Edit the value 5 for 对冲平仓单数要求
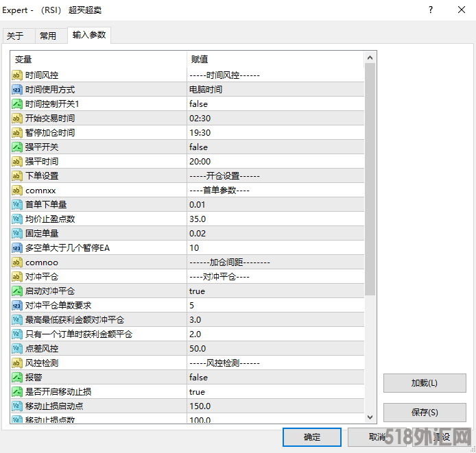The width and height of the screenshot is (476, 453). 275,305
